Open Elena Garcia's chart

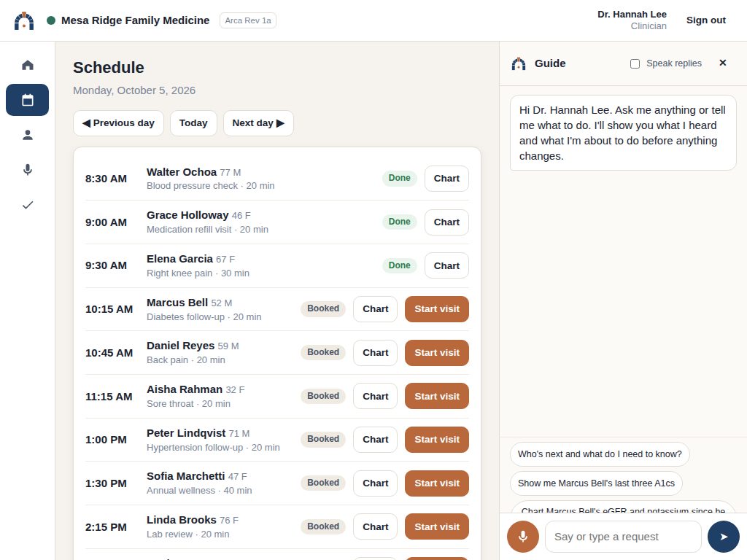pos(446,265)
